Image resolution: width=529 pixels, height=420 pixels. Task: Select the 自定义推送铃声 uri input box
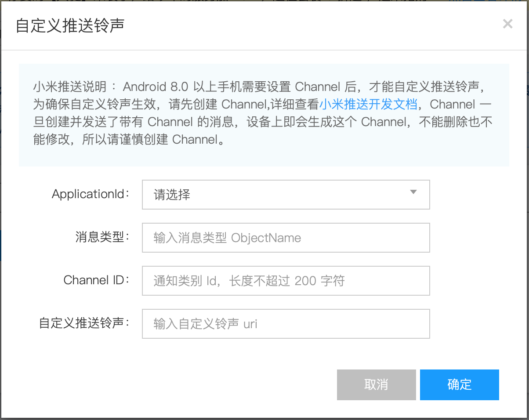286,324
